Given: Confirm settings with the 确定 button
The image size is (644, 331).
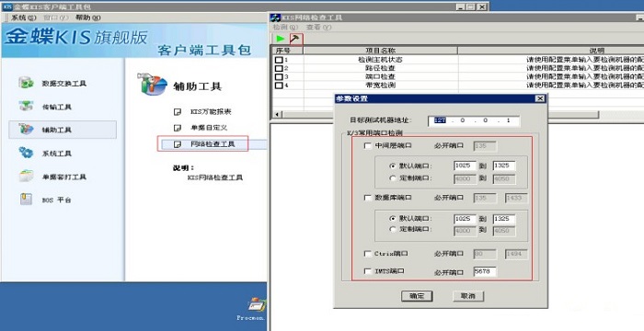Looking at the screenshot, I should click(417, 296).
